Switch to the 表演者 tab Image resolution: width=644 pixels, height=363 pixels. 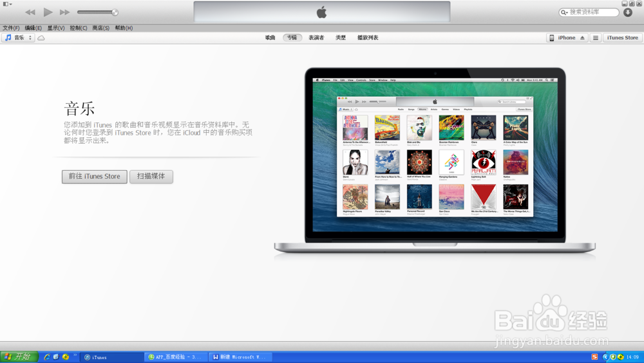click(316, 37)
